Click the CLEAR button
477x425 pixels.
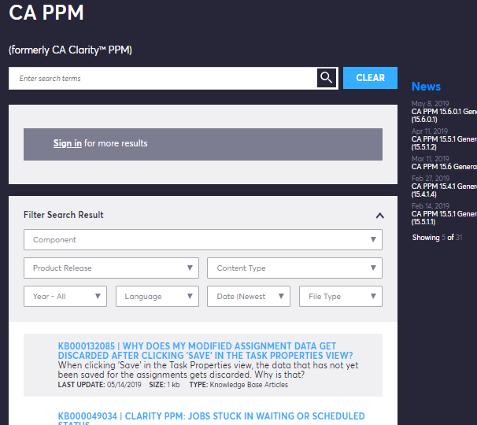(x=370, y=78)
